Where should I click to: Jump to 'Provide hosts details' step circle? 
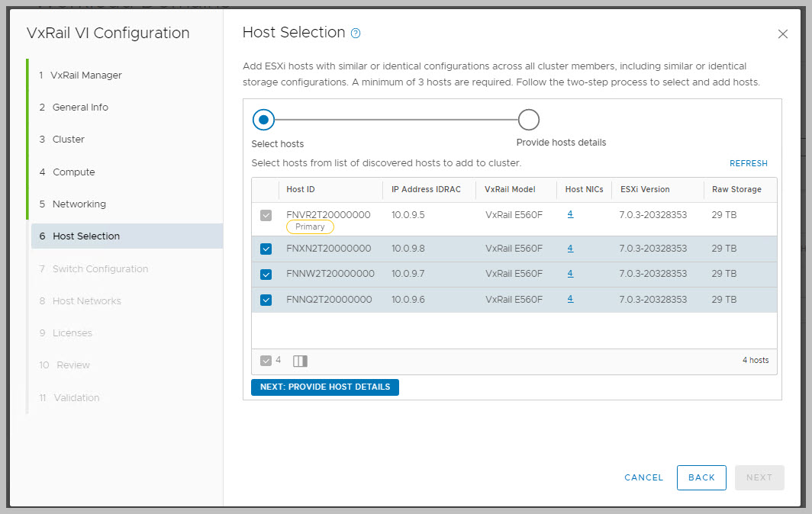point(528,120)
